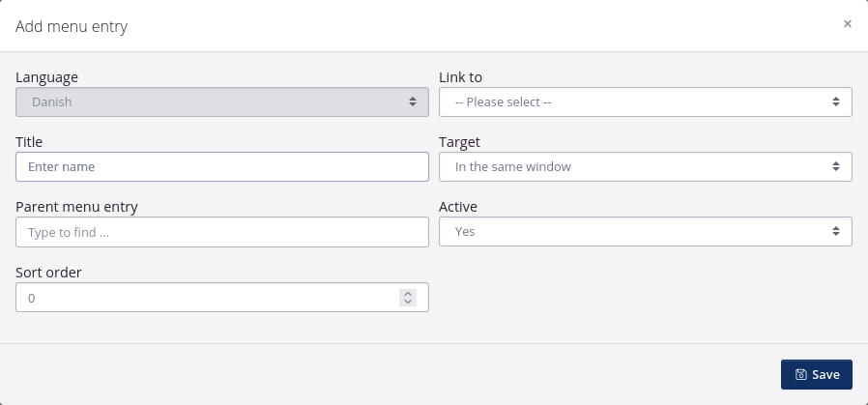Open the Language dropdown showing Danish
Viewport: 868px width, 405px height.
[x=222, y=101]
